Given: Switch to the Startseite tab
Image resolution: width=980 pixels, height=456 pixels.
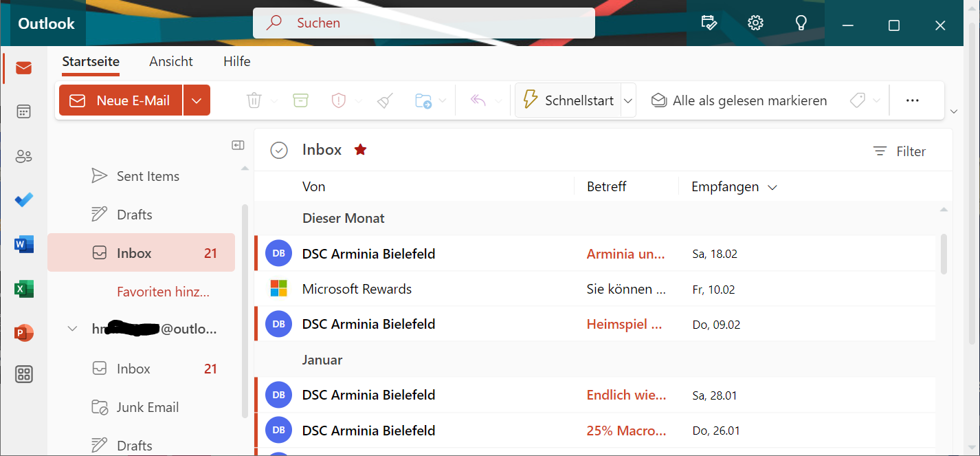Looking at the screenshot, I should click(91, 62).
